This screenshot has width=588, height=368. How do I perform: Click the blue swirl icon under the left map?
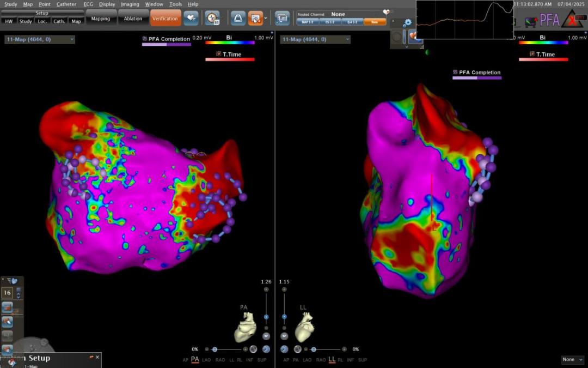[x=266, y=349]
